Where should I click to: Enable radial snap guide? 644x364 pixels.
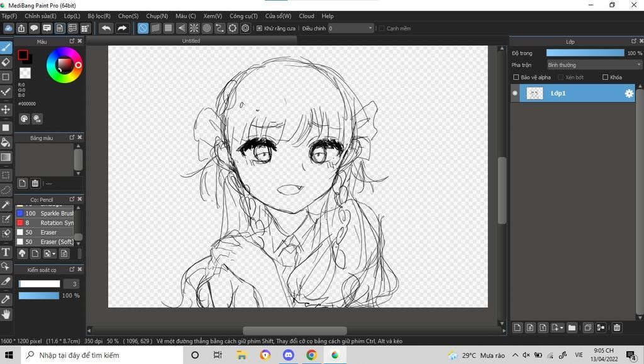click(x=194, y=28)
